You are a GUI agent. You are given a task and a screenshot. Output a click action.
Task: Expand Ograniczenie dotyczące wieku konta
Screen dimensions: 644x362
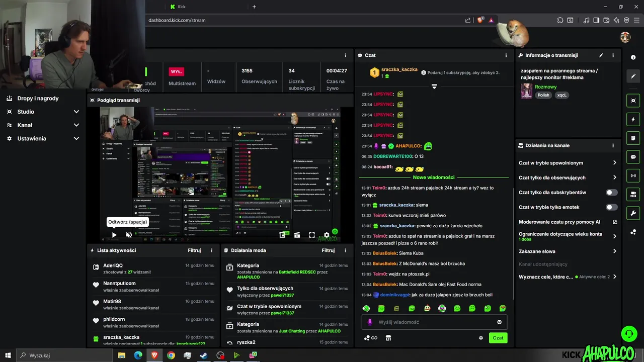click(568, 236)
